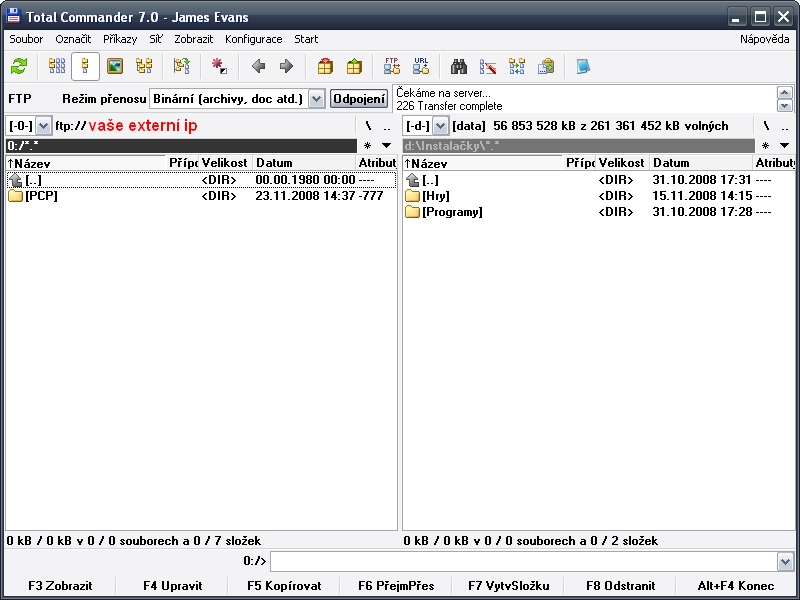800x600 pixels.
Task: Open file search with binoculars icon
Action: click(x=459, y=66)
